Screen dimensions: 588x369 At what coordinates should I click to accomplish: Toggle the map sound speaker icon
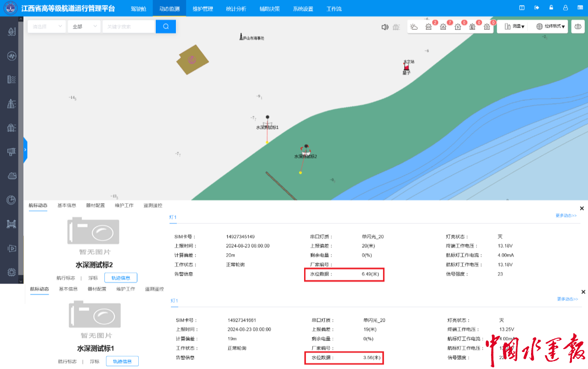coord(385,27)
